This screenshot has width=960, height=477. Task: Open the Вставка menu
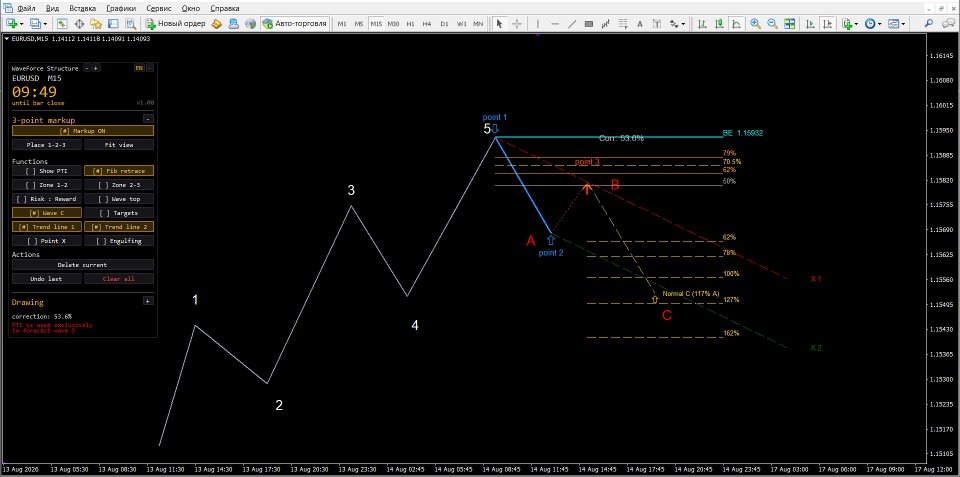[x=82, y=9]
